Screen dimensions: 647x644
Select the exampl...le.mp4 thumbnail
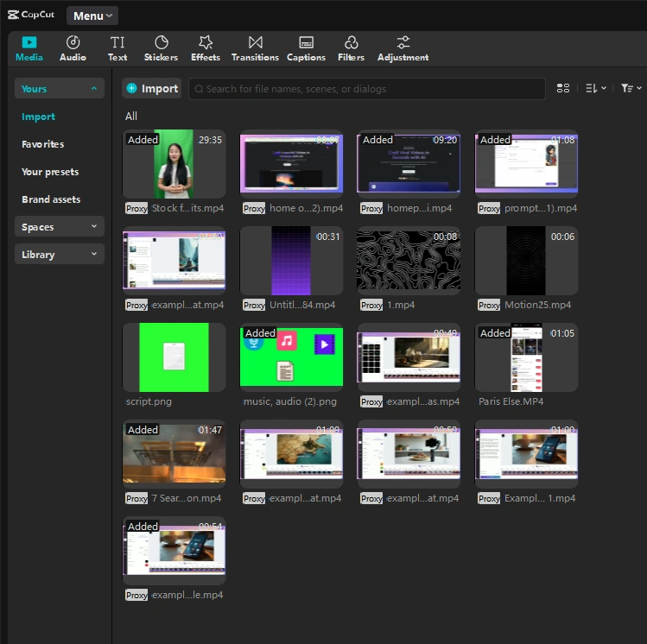click(174, 551)
